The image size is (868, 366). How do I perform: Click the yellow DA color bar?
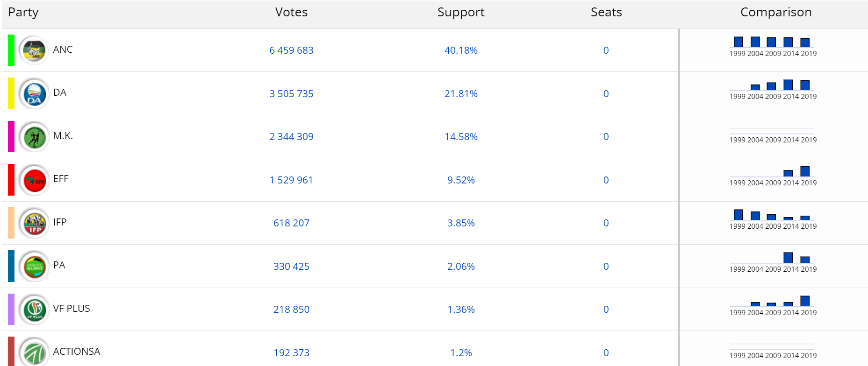(x=11, y=93)
